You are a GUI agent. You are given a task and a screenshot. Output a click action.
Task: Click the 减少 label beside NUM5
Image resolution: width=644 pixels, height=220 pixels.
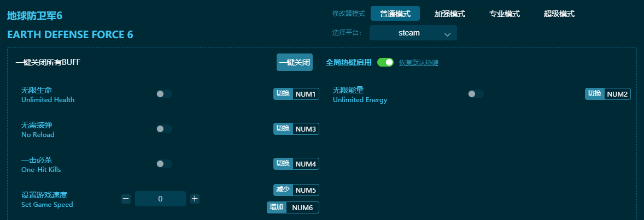click(283, 190)
